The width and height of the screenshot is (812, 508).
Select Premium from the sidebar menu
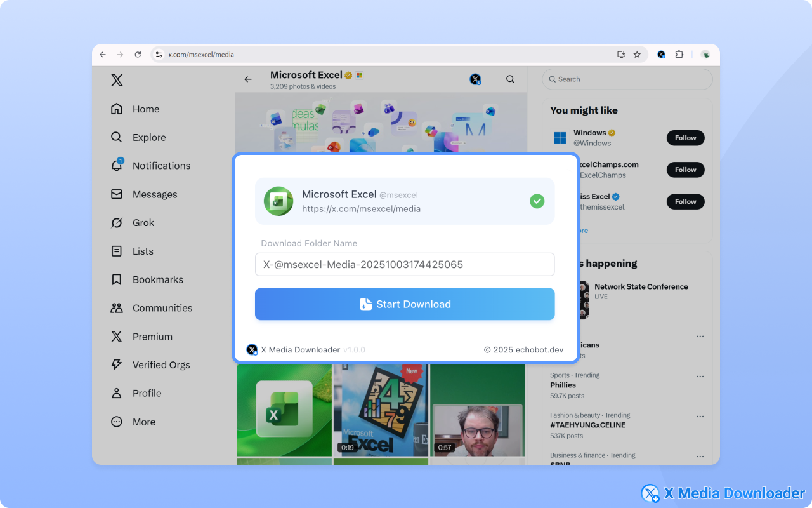pyautogui.click(x=117, y=337)
